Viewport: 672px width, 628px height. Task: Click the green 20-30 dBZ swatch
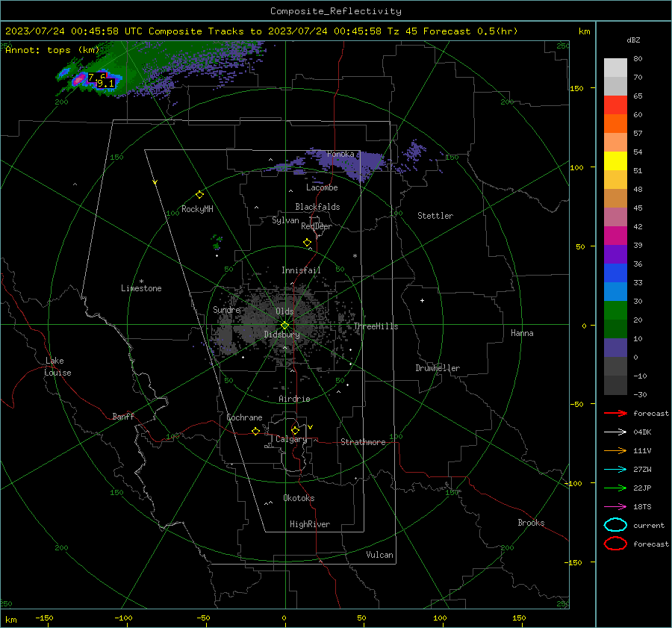[x=615, y=311]
